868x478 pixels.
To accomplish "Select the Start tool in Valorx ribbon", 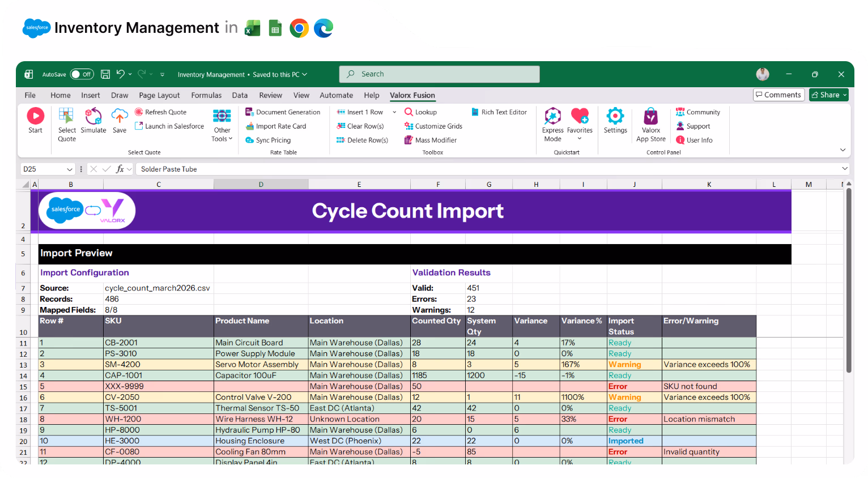I will (35, 120).
